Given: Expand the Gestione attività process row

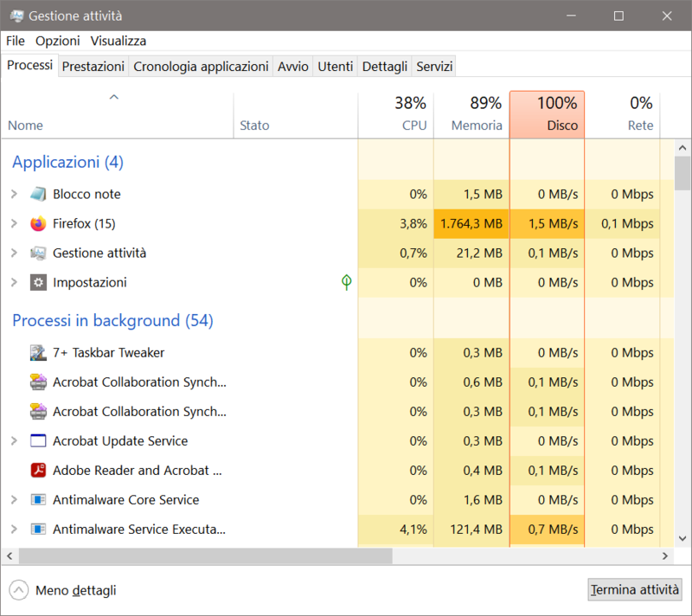Looking at the screenshot, I should pos(14,253).
